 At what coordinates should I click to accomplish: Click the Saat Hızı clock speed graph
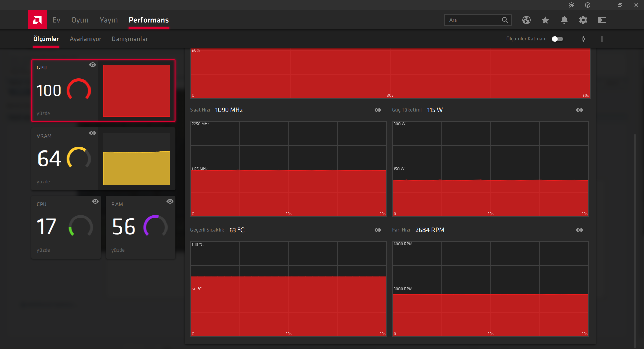(288, 169)
